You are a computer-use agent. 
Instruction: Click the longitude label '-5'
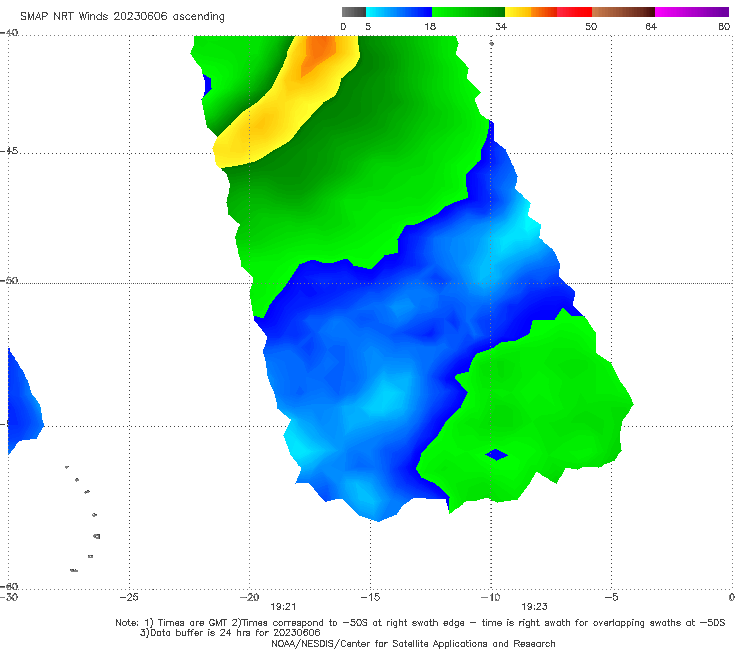click(611, 597)
